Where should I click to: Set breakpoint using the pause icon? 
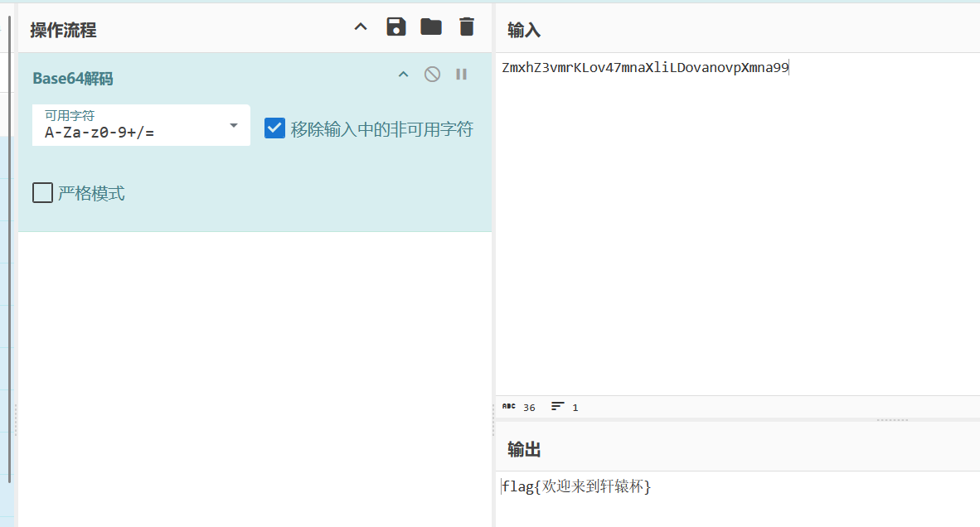point(461,75)
